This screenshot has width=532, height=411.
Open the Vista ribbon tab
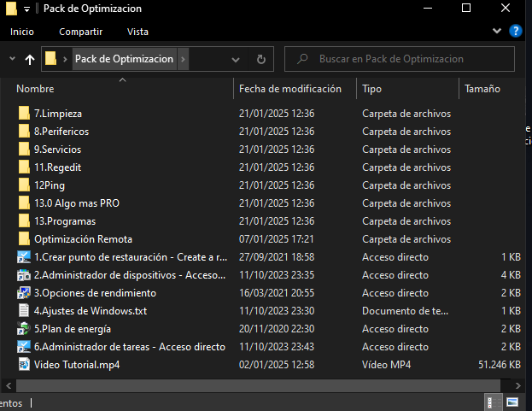click(137, 32)
